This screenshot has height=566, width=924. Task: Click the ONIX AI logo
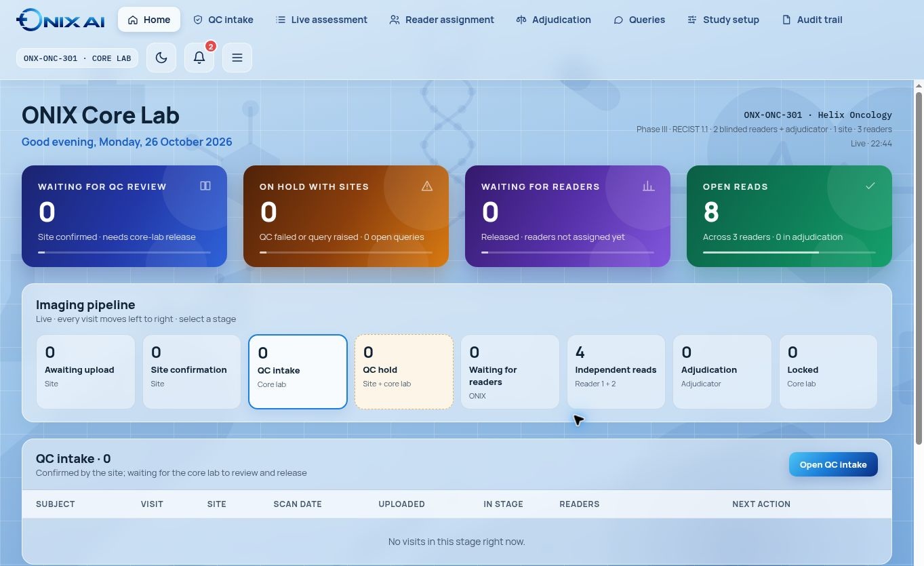coord(60,20)
